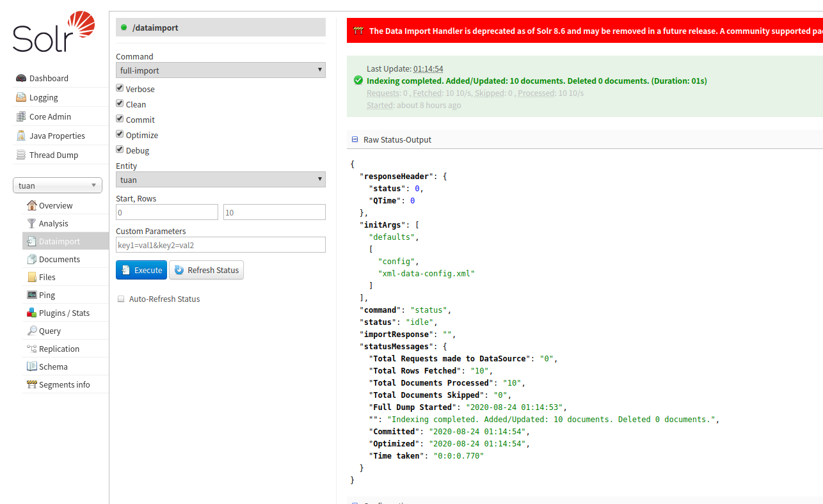Collapse the Raw Status-Output section
Viewport: 823px width, 504px height.
355,139
